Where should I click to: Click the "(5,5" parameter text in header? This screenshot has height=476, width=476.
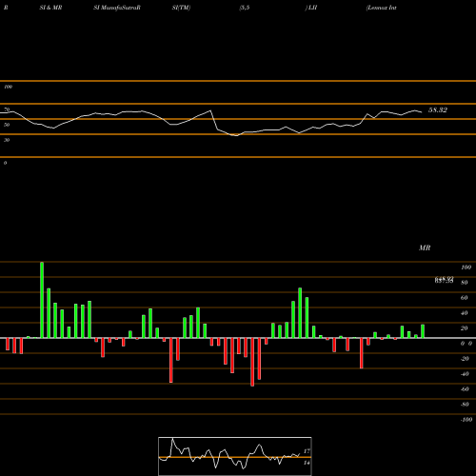pyautogui.click(x=245, y=8)
